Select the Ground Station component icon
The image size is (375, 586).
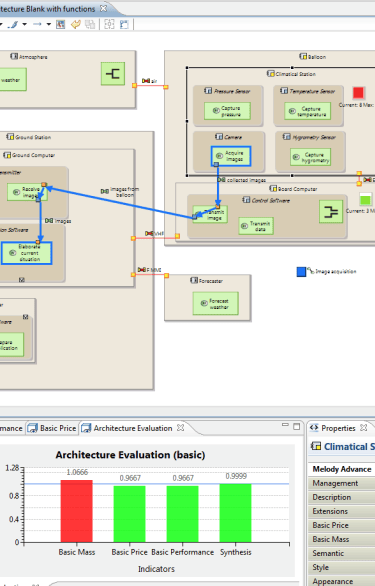[10, 137]
